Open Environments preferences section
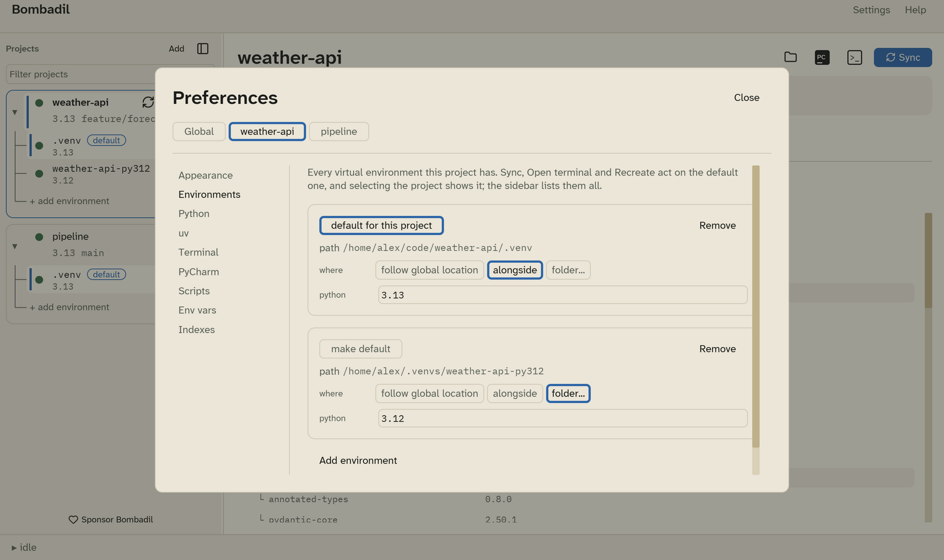Screen dimensions: 944x560 pos(209,195)
